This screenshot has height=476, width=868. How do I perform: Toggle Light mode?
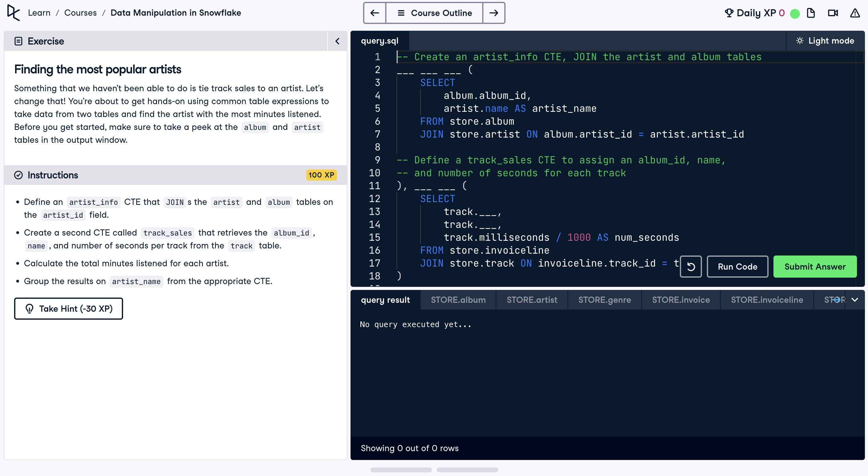(826, 41)
